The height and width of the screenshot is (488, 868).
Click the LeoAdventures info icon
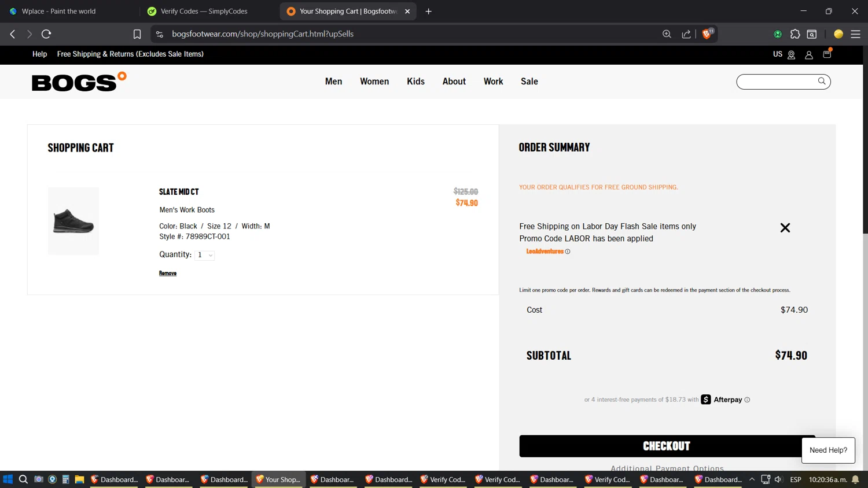(x=568, y=252)
